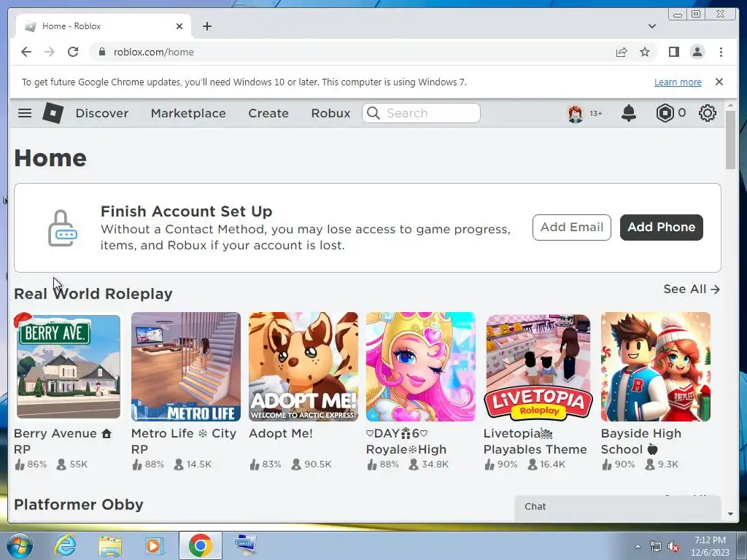Open the notifications bell
The height and width of the screenshot is (560, 747).
point(628,113)
